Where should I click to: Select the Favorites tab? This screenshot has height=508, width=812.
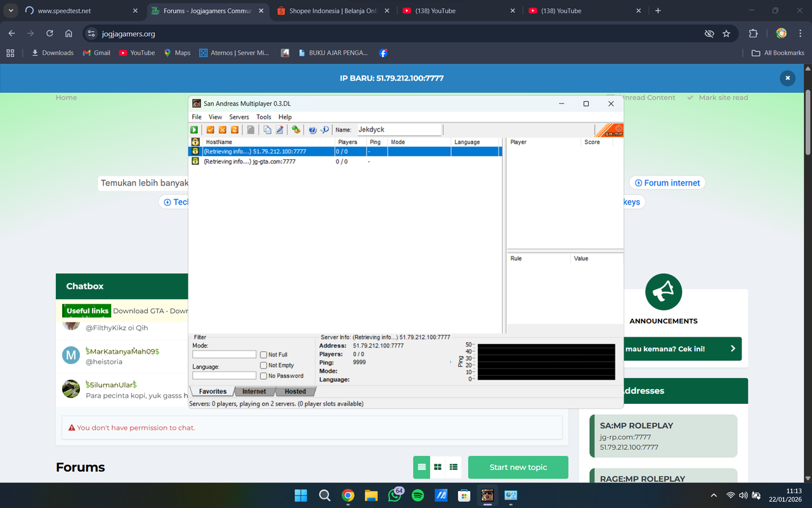pos(213,391)
